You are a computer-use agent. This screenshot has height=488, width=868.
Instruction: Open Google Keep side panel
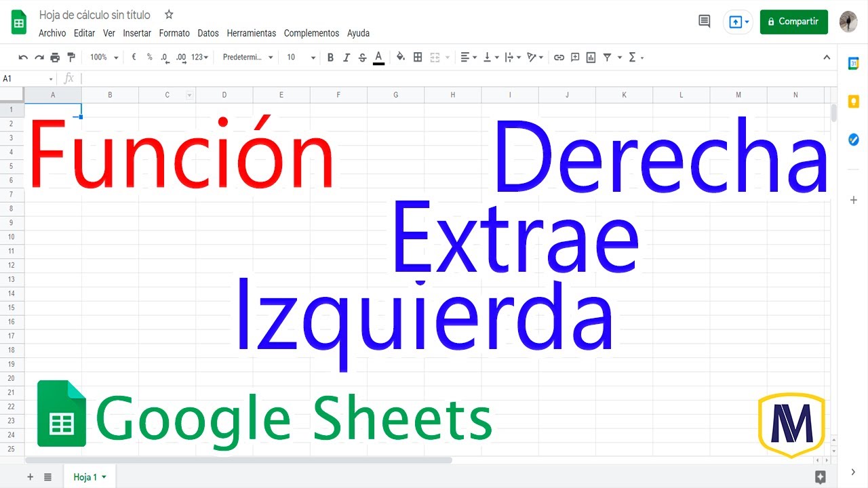click(x=854, y=102)
